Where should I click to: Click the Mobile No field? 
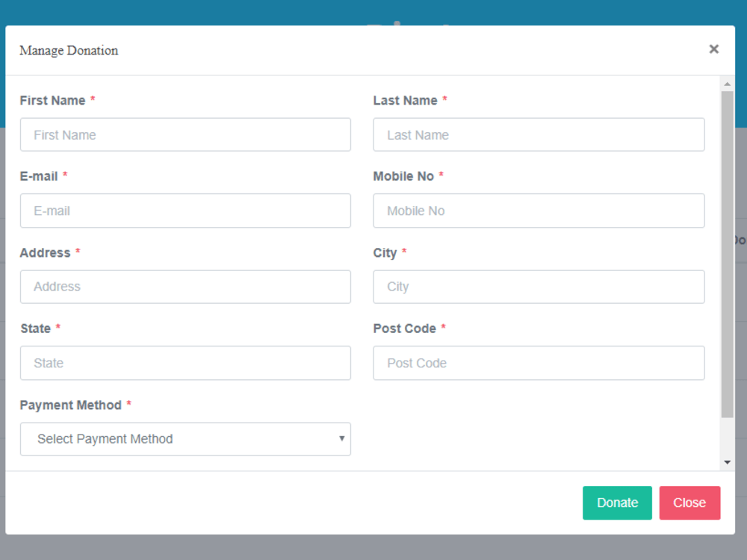coord(539,211)
